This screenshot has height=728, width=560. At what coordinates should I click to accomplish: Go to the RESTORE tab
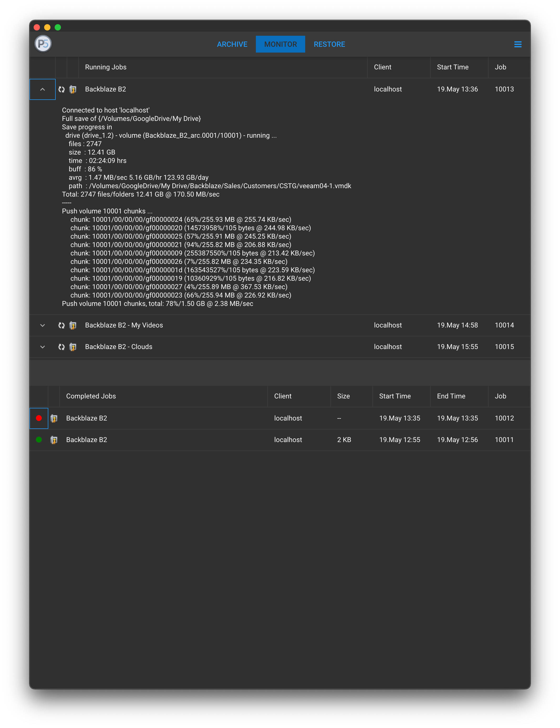click(x=329, y=44)
